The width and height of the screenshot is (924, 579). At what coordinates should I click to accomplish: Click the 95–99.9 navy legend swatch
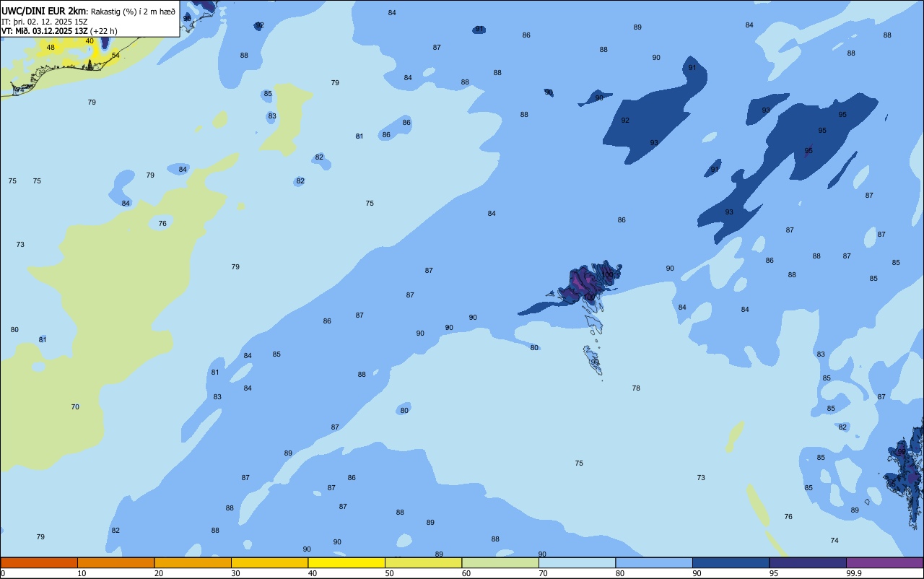click(808, 562)
